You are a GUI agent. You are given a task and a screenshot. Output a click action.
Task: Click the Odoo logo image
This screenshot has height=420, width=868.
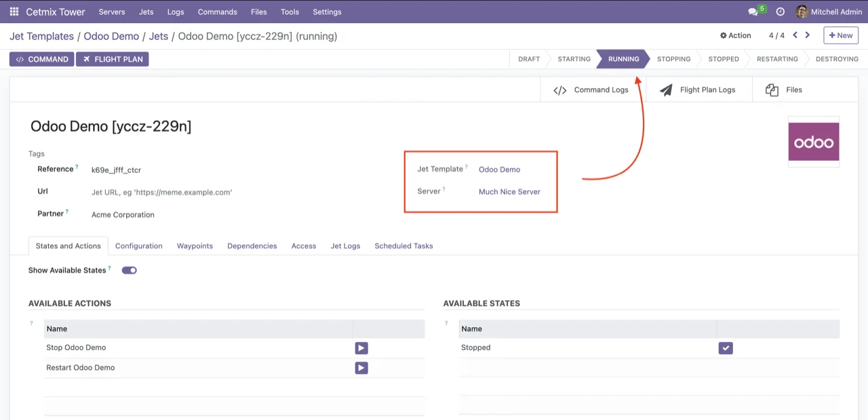pyautogui.click(x=813, y=142)
